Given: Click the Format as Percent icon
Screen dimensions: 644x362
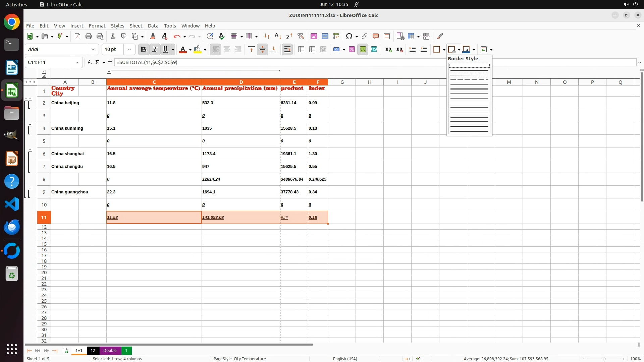Looking at the screenshot, I should (x=352, y=49).
